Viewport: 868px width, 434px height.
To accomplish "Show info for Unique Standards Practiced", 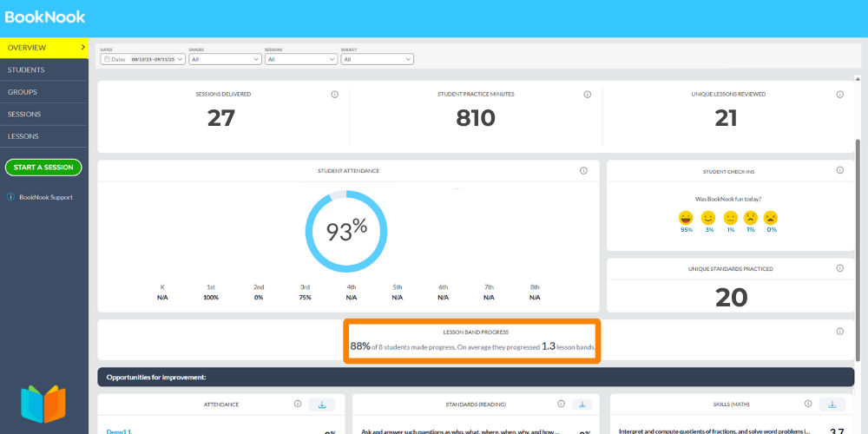I will click(x=839, y=269).
